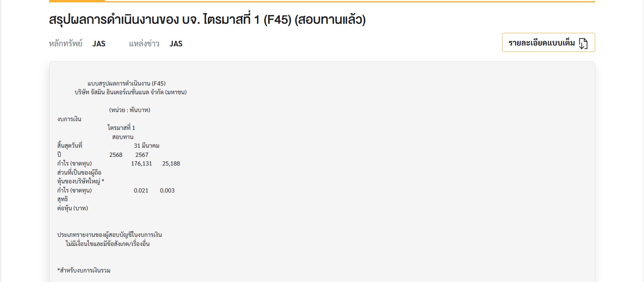The width and height of the screenshot is (644, 282).
Task: Click the F45 headline title text
Action: pos(207,19)
